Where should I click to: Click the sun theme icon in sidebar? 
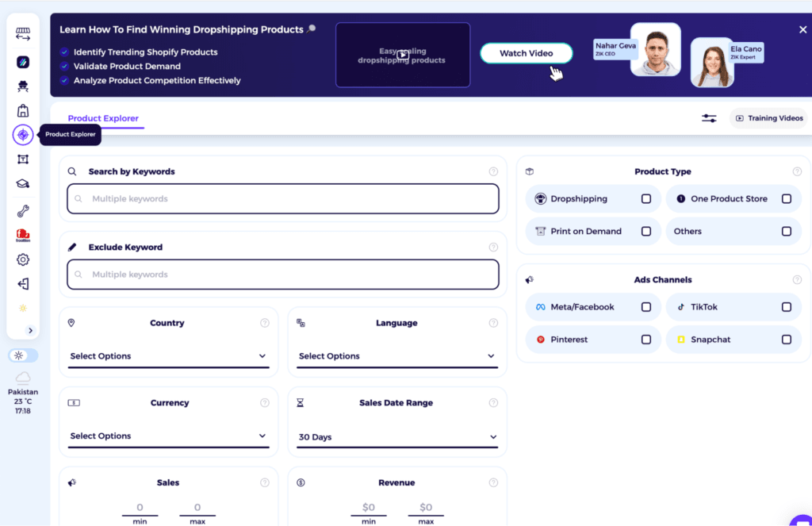(22, 308)
